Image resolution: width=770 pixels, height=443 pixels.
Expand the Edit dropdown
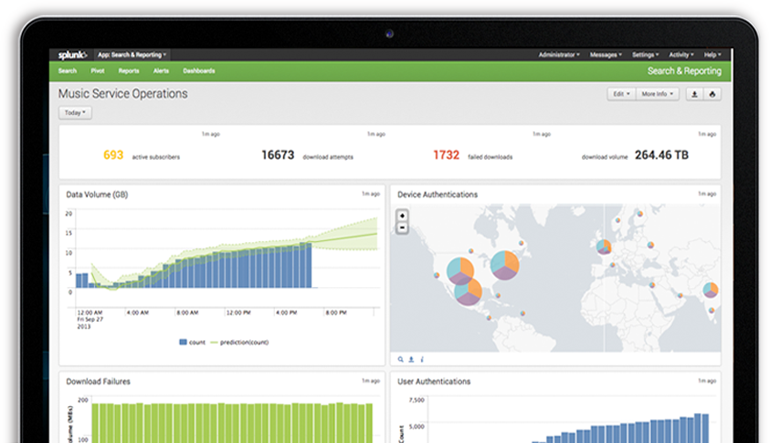[x=621, y=94]
